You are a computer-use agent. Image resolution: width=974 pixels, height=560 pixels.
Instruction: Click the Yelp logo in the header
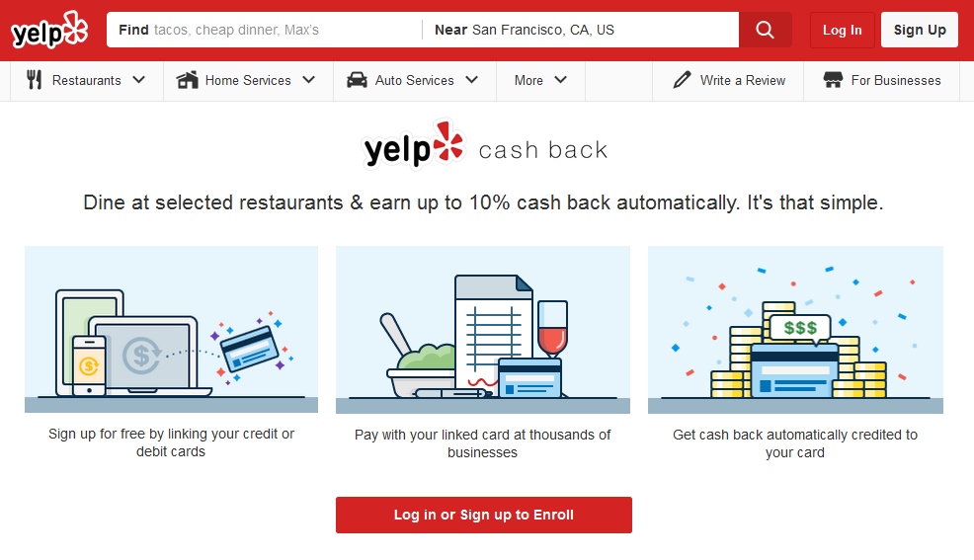pos(49,30)
